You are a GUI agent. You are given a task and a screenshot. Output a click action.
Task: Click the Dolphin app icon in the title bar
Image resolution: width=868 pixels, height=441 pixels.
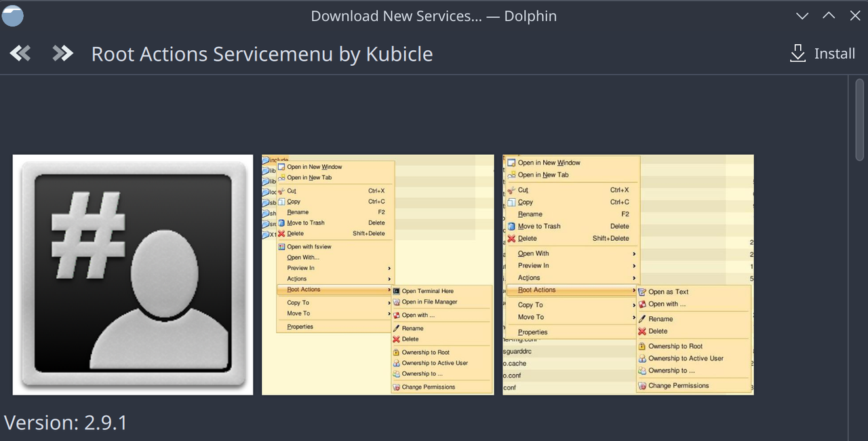[13, 16]
